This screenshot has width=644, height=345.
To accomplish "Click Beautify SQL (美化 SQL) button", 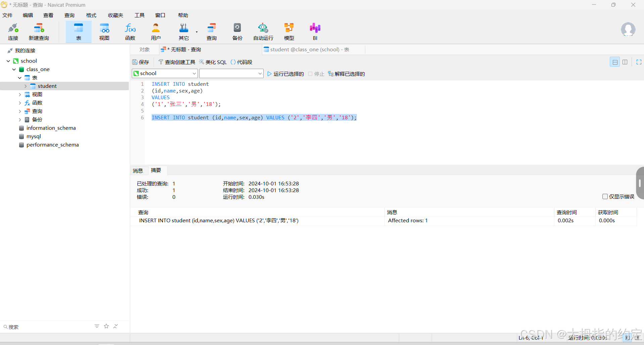I will click(x=213, y=62).
